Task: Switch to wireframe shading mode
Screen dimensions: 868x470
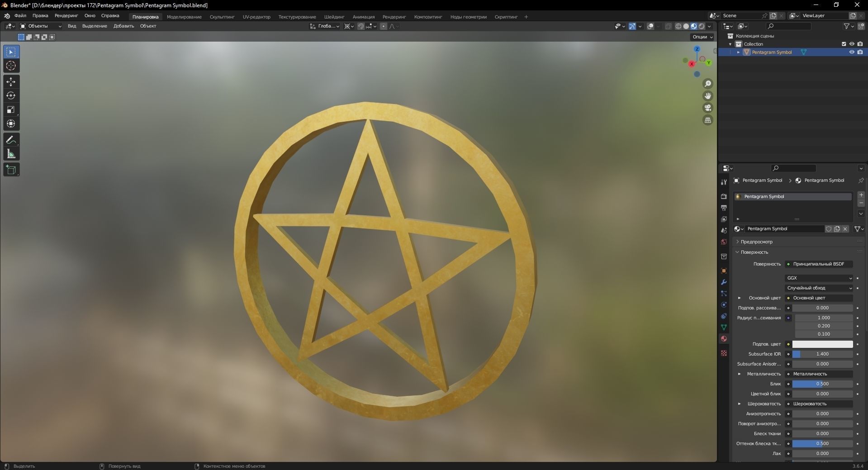Action: [x=678, y=26]
